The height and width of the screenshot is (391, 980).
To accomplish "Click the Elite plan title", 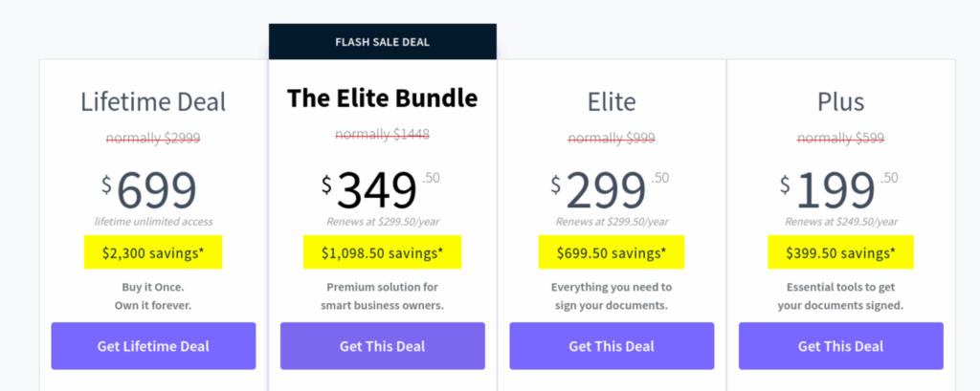I will tap(612, 101).
